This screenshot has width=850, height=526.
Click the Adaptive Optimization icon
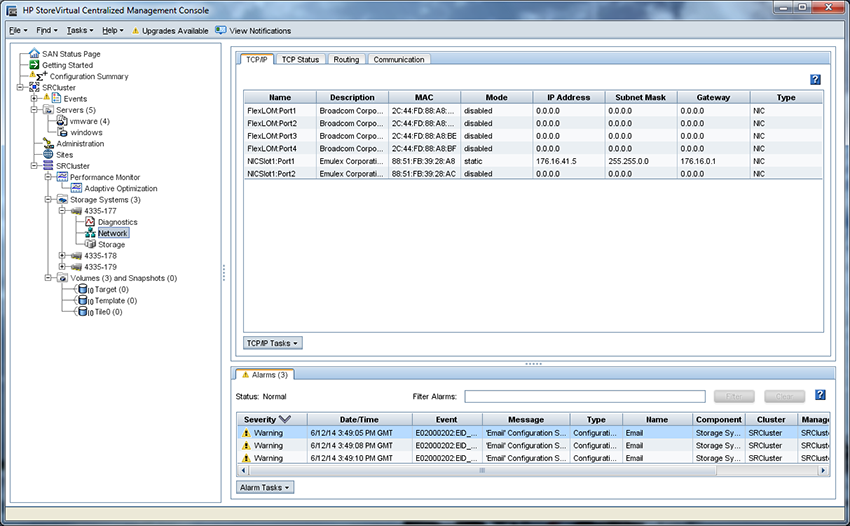[76, 188]
